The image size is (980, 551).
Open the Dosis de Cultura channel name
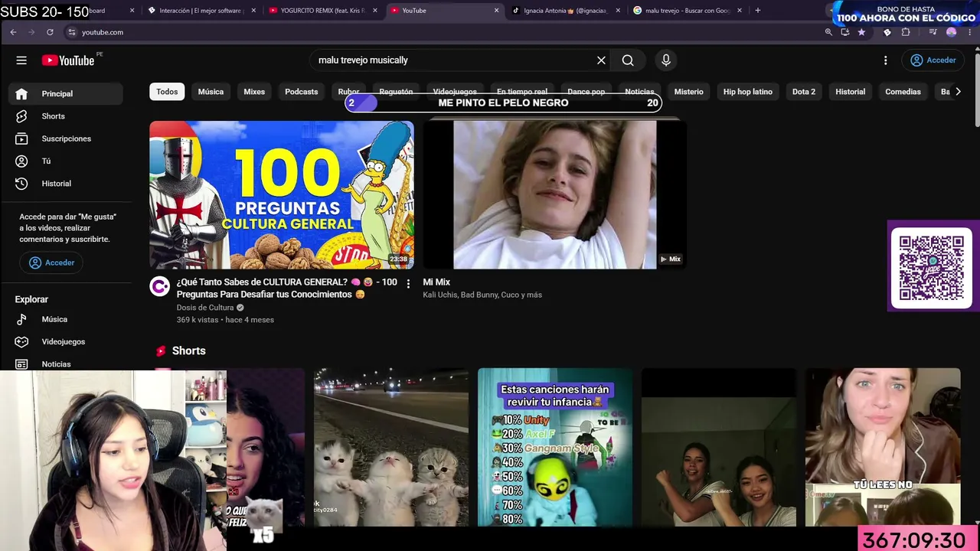205,308
